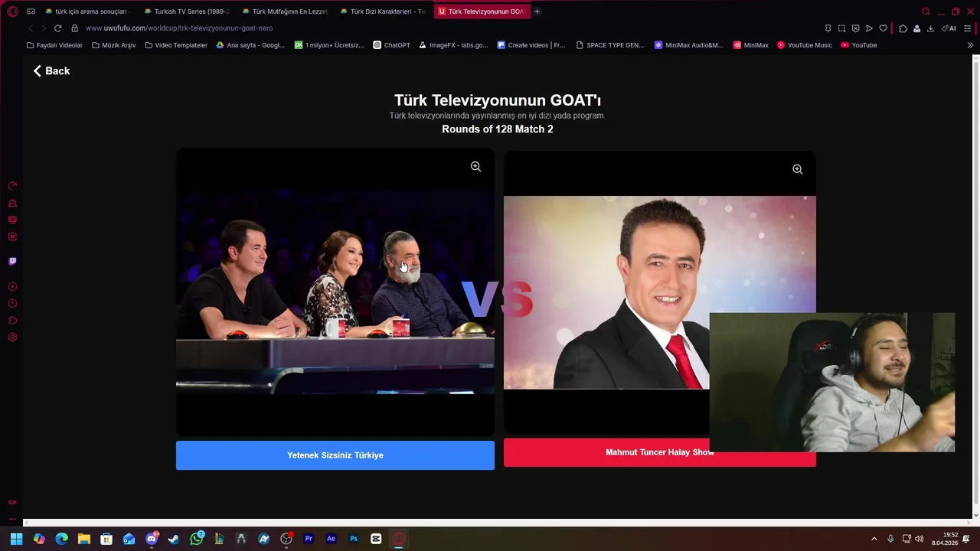Open the AI assistant button in toolbar

pos(949,28)
